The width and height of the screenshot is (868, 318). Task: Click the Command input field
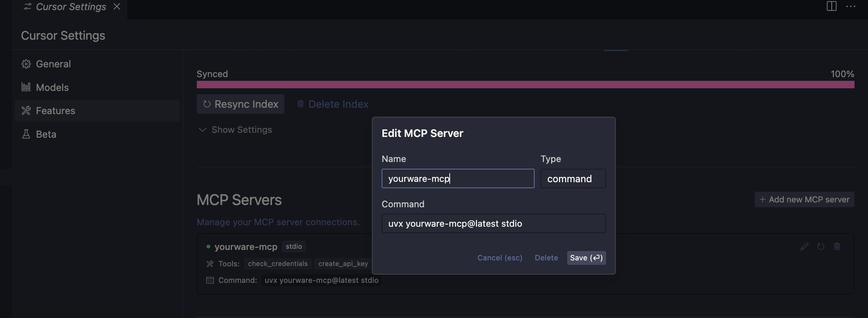(493, 224)
